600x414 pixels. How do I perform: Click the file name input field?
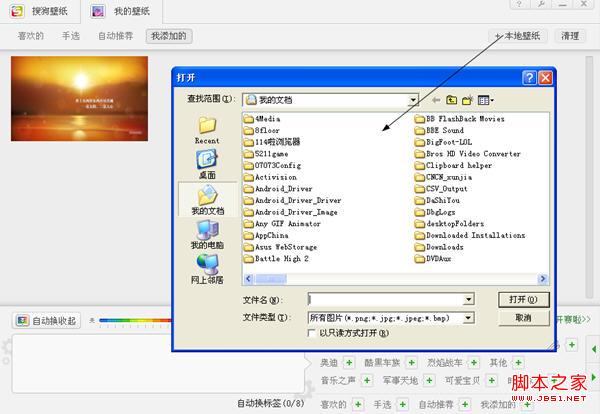point(386,299)
